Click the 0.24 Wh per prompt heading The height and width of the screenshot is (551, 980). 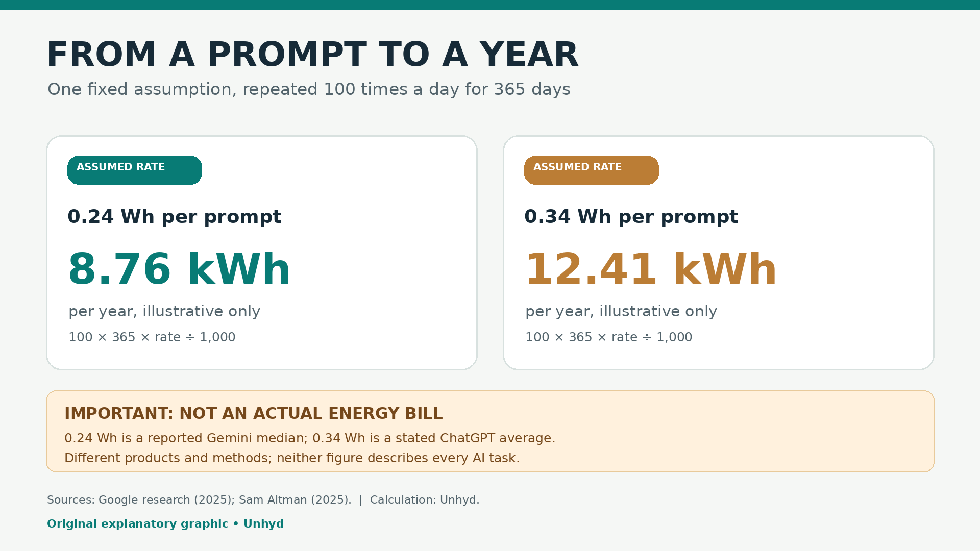pyautogui.click(x=175, y=217)
